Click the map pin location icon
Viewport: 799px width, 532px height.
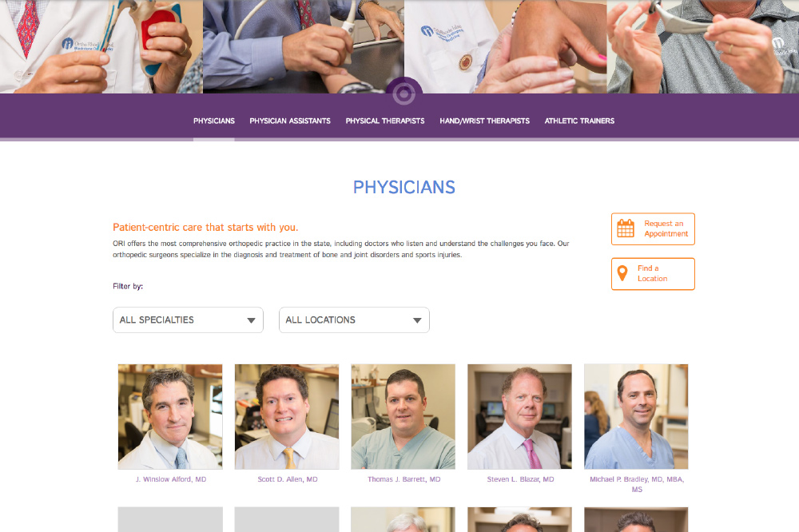pyautogui.click(x=622, y=274)
